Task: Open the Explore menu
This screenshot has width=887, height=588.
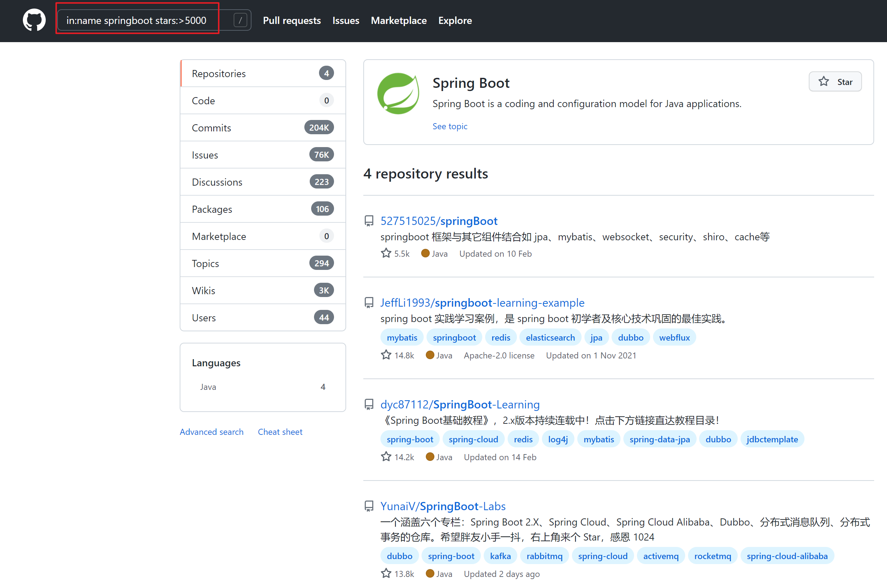Action: 455,21
